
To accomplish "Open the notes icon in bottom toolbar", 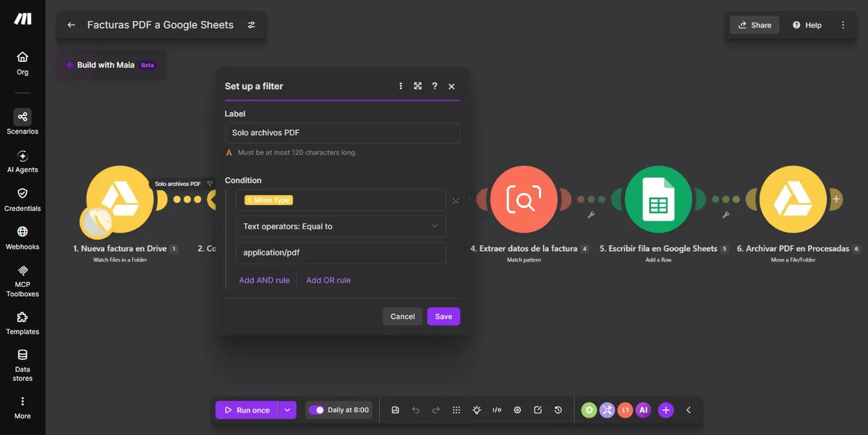I will (537, 410).
